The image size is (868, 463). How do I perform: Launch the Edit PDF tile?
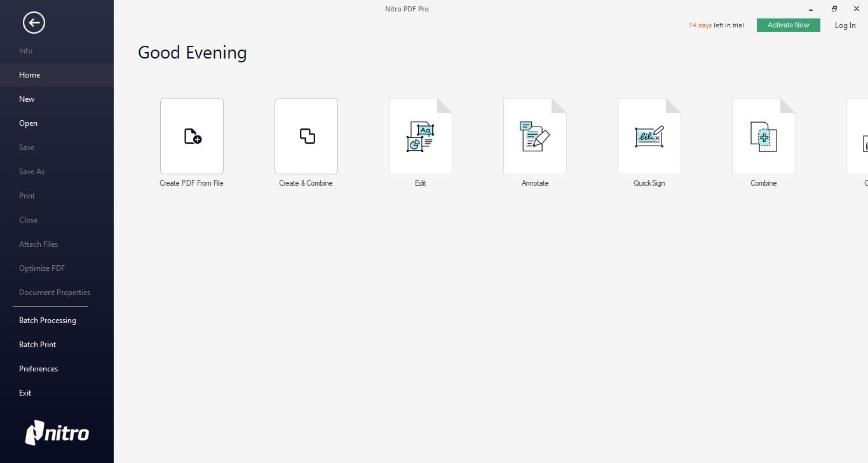[421, 136]
